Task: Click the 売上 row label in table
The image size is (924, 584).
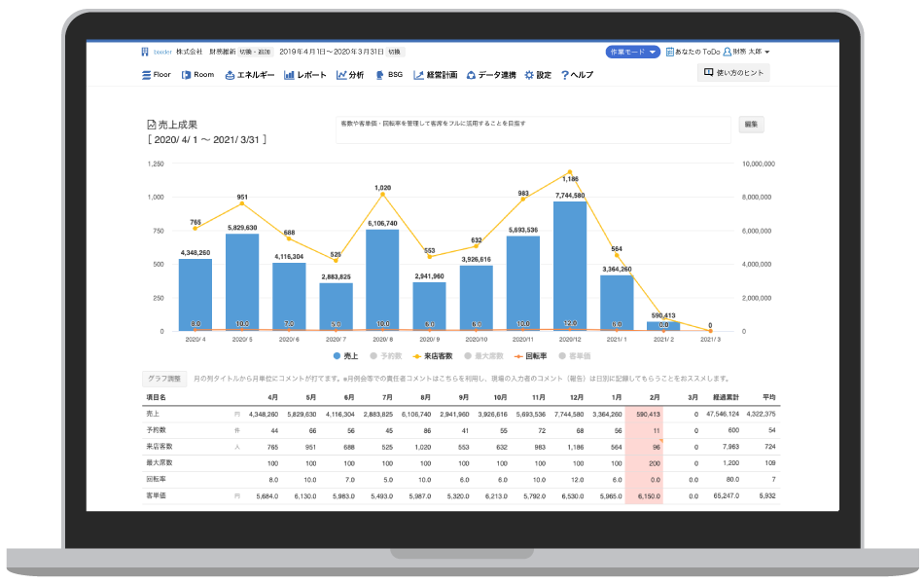Action: click(153, 414)
